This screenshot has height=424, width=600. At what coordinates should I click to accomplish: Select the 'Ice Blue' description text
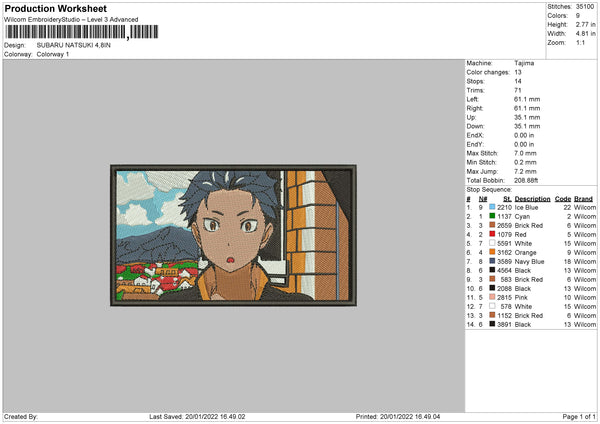[x=526, y=207]
